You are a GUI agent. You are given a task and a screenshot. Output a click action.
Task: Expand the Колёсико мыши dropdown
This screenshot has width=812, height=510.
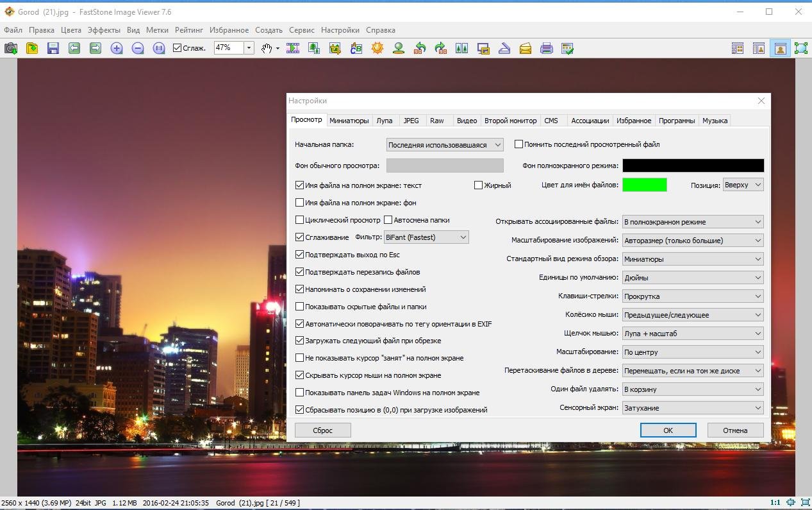pos(693,315)
